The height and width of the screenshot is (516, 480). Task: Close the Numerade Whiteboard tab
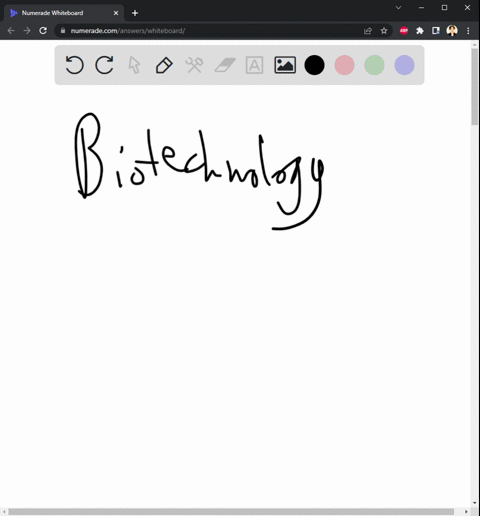[116, 13]
